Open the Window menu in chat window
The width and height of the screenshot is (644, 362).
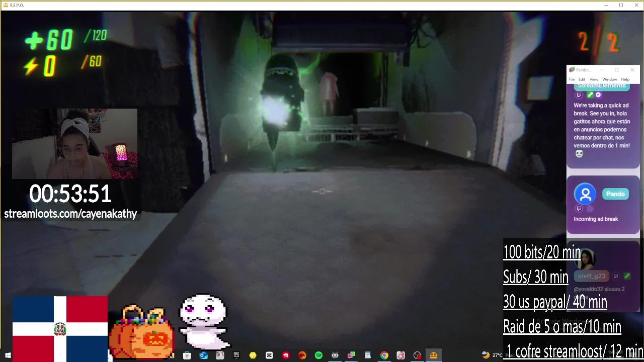pyautogui.click(x=609, y=79)
